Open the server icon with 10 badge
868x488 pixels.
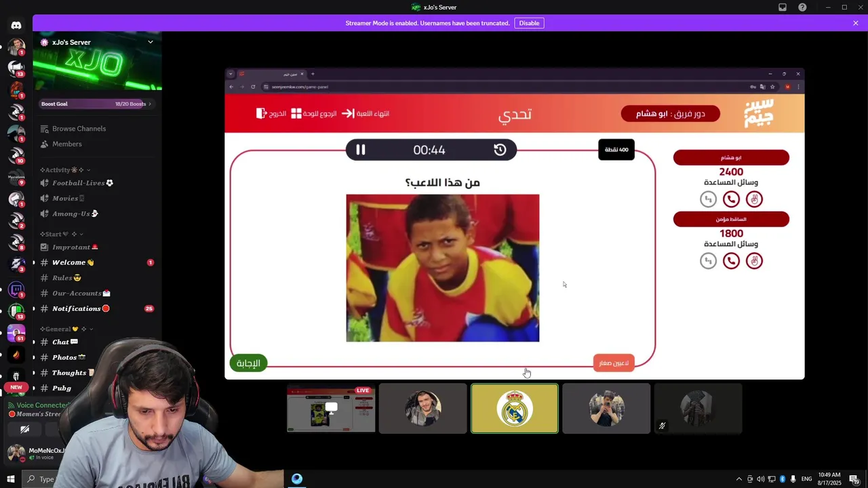point(16,155)
